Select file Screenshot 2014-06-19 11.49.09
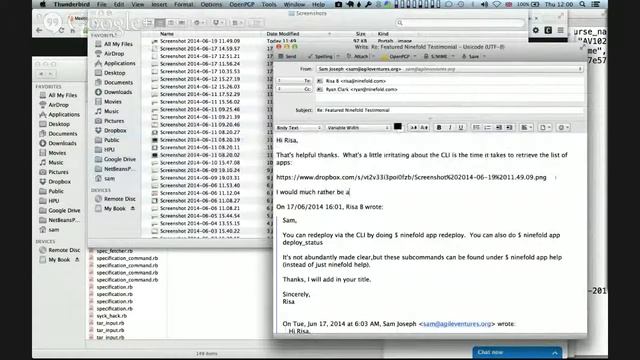640x360 pixels. 200,41
